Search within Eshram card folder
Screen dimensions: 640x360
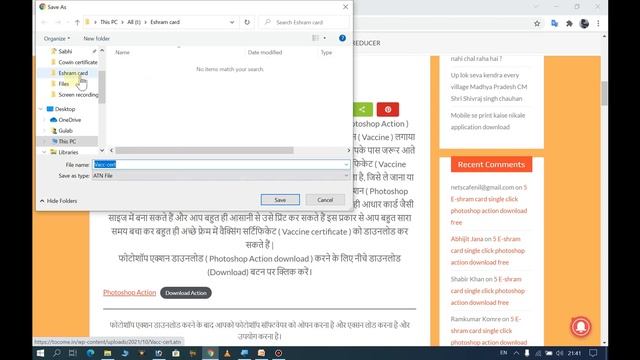304,22
